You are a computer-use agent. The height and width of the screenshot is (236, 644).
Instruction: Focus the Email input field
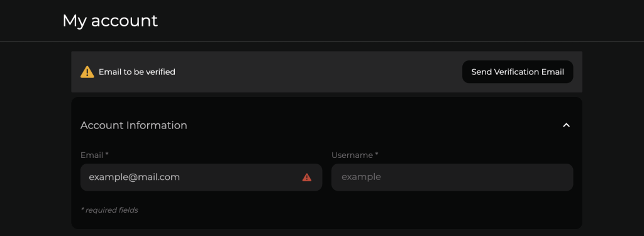pyautogui.click(x=201, y=177)
